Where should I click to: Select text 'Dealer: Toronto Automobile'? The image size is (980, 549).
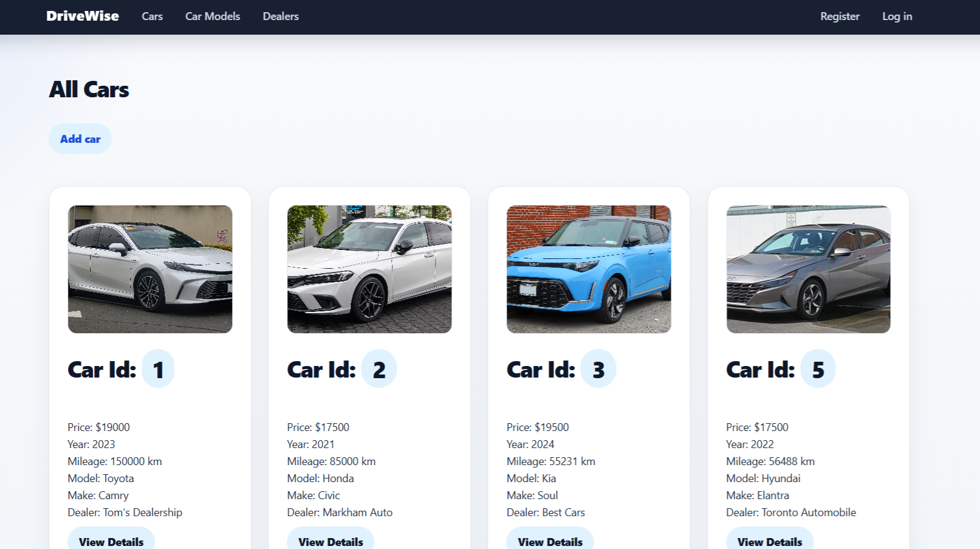coord(791,513)
